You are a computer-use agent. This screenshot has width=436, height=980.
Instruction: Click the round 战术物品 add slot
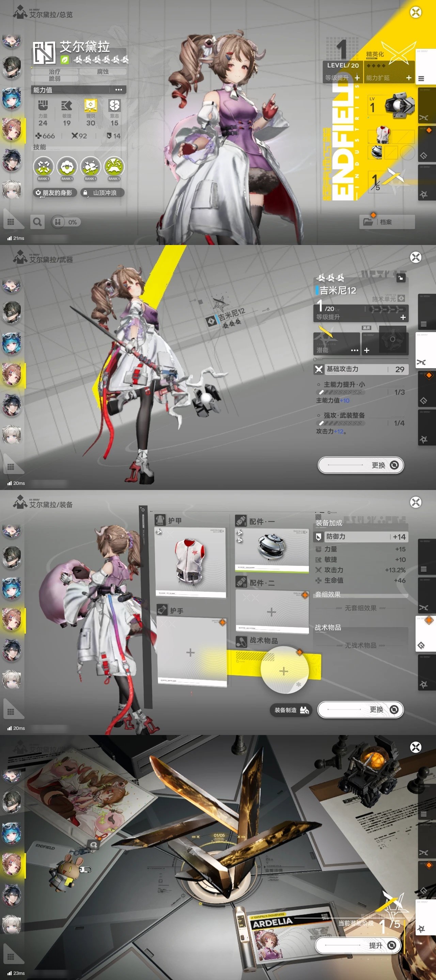coord(284,671)
